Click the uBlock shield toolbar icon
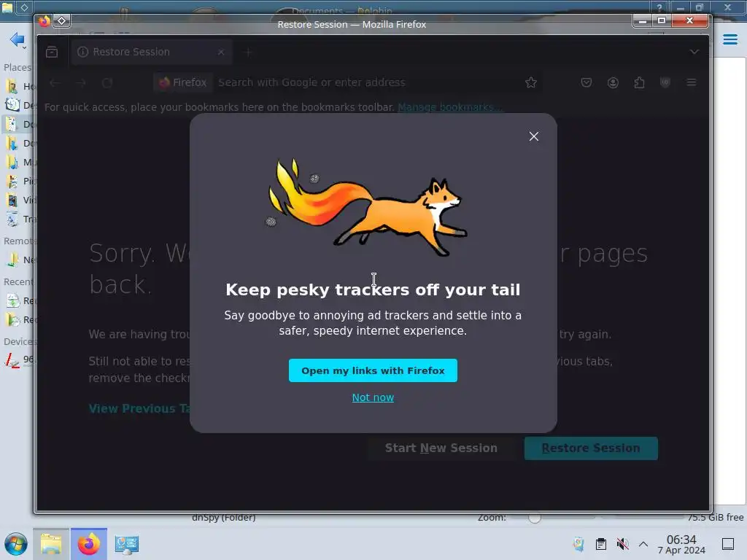 665,83
